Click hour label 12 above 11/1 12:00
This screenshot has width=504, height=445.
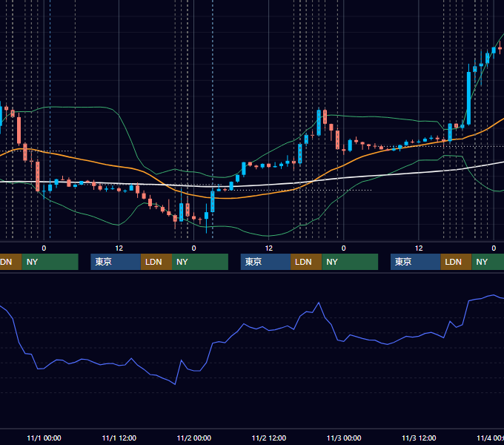tap(119, 248)
